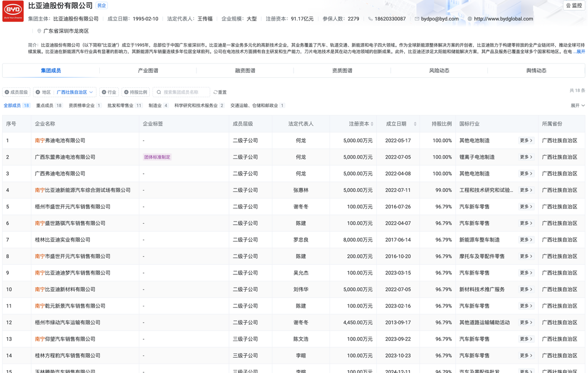The width and height of the screenshot is (588, 373).
Task: Select the 重点成员 18 filter
Action: pos(50,106)
